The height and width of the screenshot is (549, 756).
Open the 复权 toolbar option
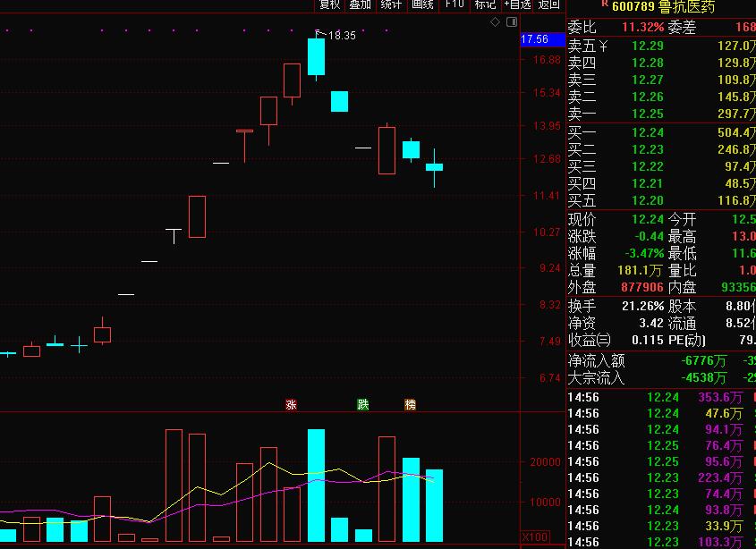330,4
